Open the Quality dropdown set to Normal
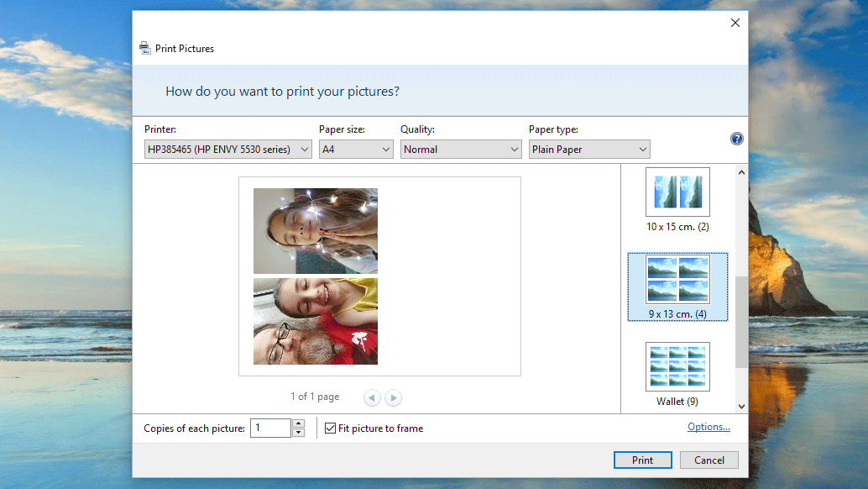The width and height of the screenshot is (868, 489). tap(461, 150)
